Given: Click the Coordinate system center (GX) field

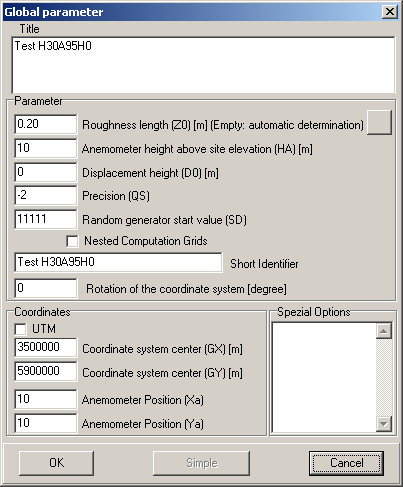Looking at the screenshot, I should pos(46,348).
